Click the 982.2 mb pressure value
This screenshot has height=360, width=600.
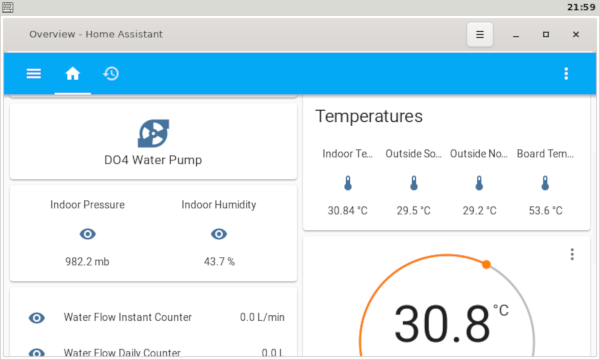pyautogui.click(x=87, y=262)
